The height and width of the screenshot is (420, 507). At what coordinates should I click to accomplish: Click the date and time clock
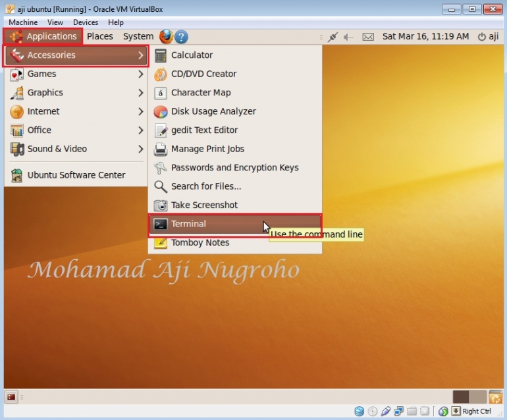(425, 36)
